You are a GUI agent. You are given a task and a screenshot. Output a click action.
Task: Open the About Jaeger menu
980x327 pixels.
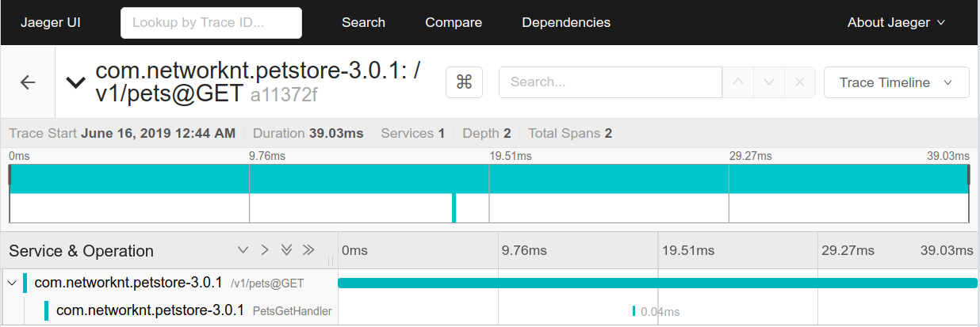point(896,22)
